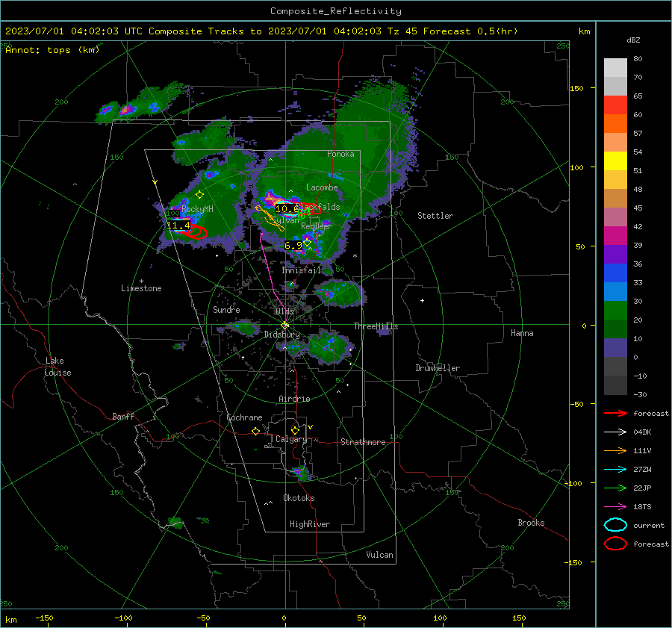Click the Ponoka city label
The width and height of the screenshot is (672, 628).
(340, 154)
